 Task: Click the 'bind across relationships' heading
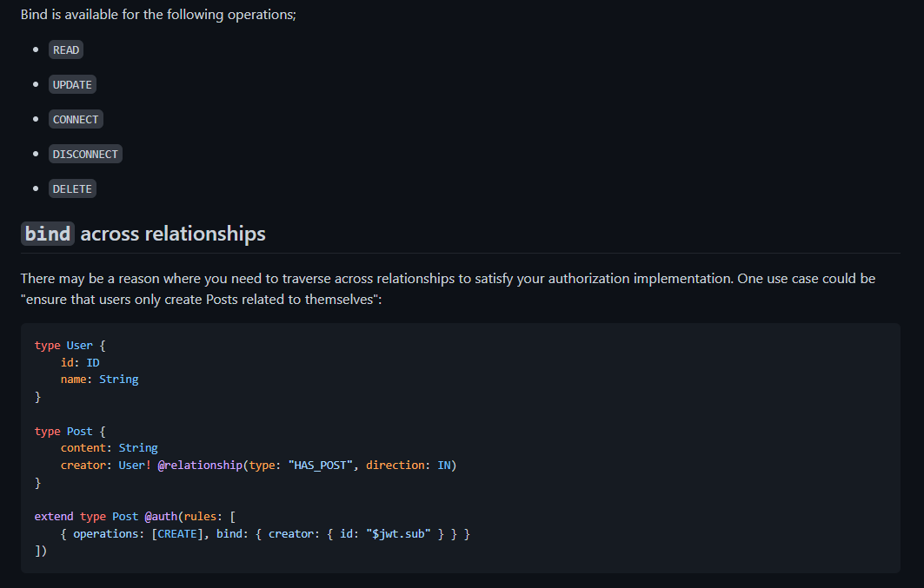pyautogui.click(x=143, y=234)
